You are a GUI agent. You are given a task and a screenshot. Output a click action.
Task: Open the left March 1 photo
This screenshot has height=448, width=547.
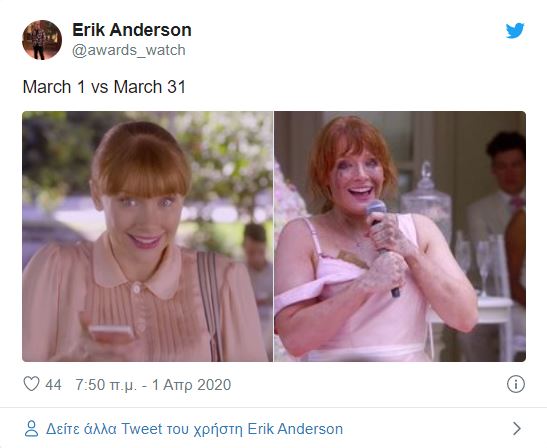pyautogui.click(x=148, y=236)
